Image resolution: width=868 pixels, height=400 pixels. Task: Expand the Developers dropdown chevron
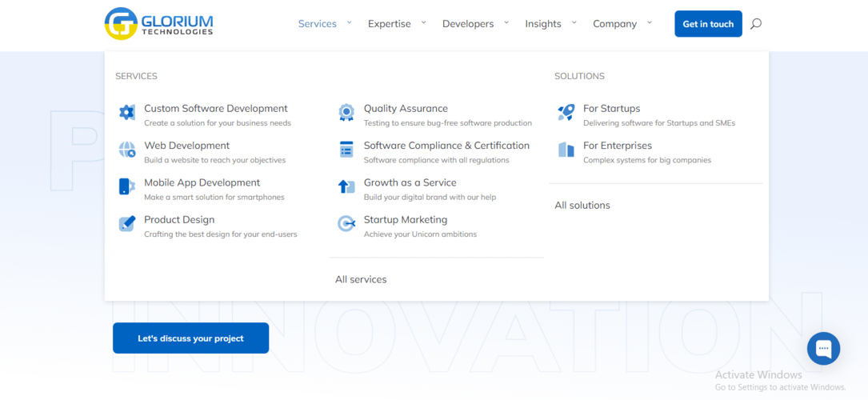coord(507,23)
